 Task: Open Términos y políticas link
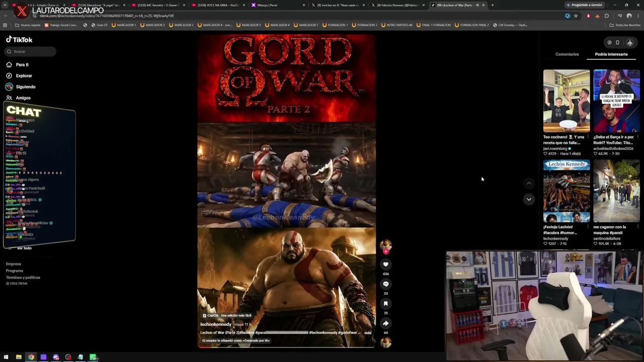tap(23, 278)
